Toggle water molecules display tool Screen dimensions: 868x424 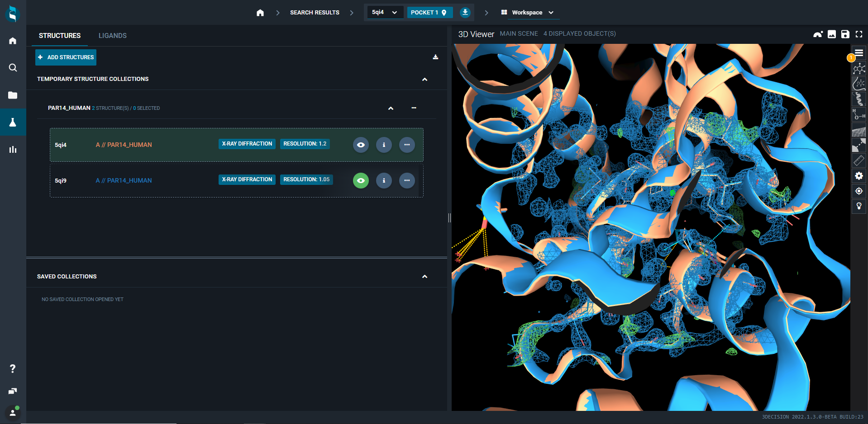point(859,114)
